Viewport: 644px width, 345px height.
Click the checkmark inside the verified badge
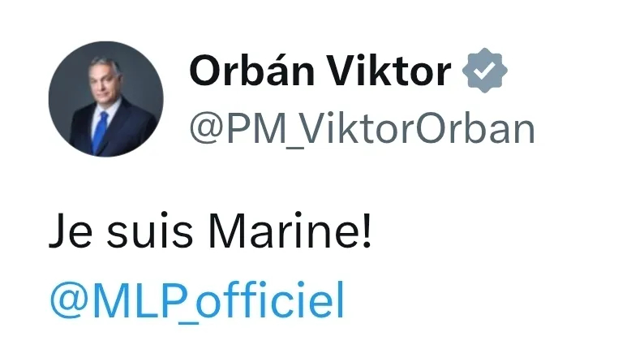[485, 73]
